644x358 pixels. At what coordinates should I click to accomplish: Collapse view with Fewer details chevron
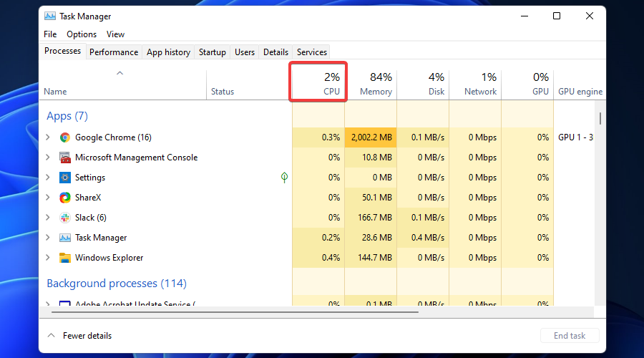coord(51,335)
